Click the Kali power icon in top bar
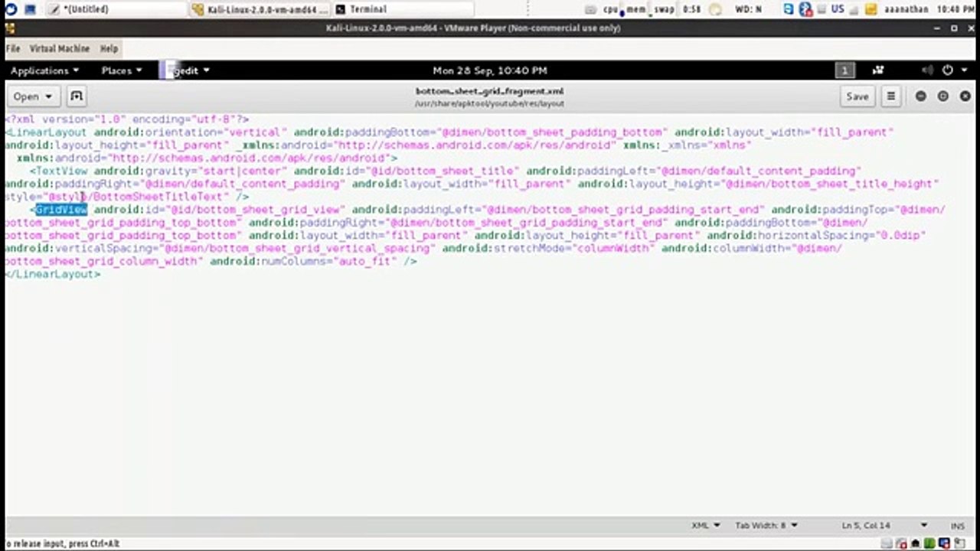Viewport: 980px width, 551px height. [x=948, y=70]
